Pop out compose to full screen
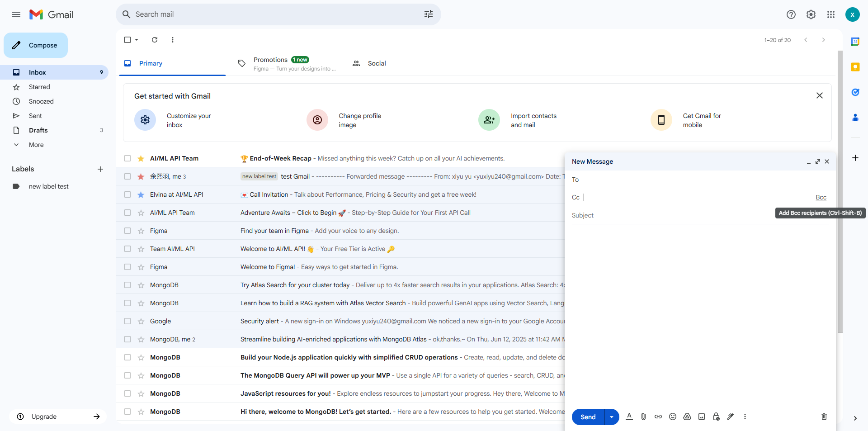This screenshot has width=868, height=431. [x=818, y=161]
